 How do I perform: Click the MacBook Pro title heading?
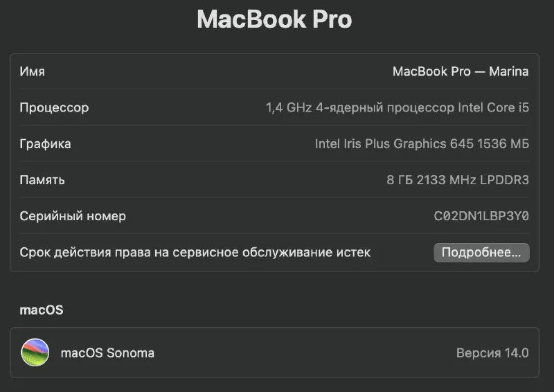(x=274, y=19)
